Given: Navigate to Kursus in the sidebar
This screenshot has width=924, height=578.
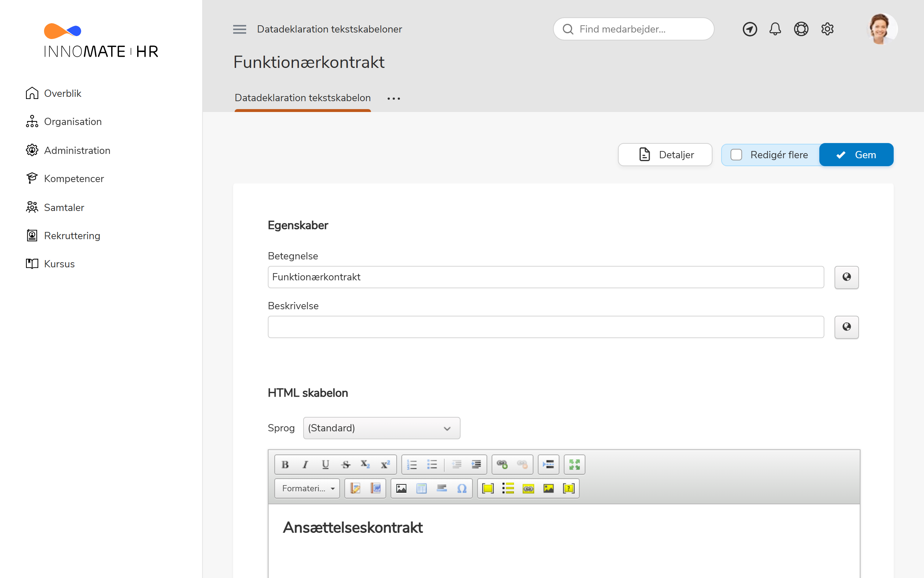Looking at the screenshot, I should (x=51, y=264).
